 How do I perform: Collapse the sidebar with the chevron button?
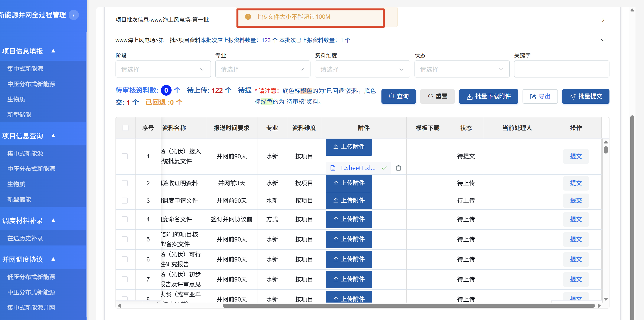click(74, 15)
